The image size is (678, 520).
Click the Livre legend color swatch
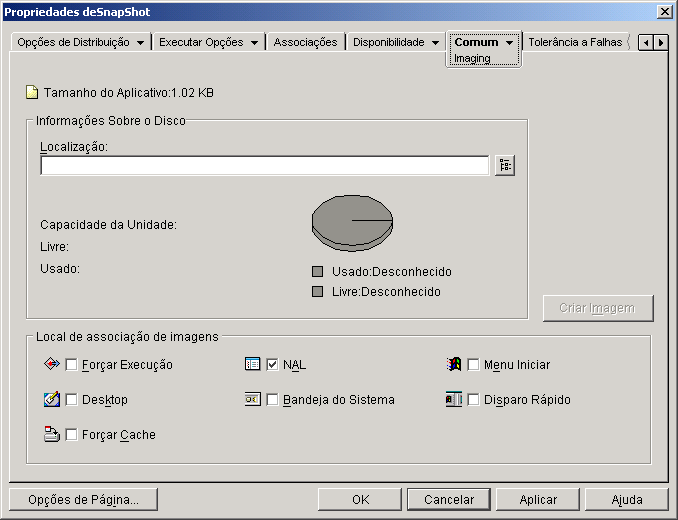(x=317, y=291)
